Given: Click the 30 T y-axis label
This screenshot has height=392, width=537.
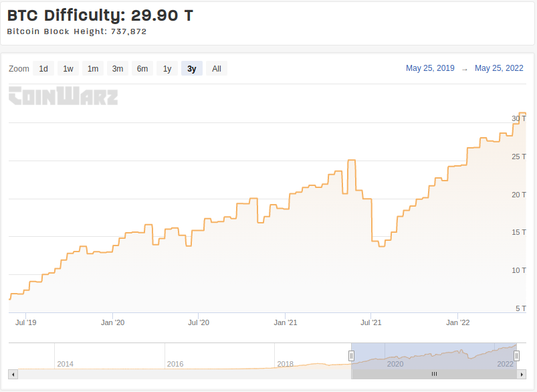Looking at the screenshot, I should click(519, 118).
